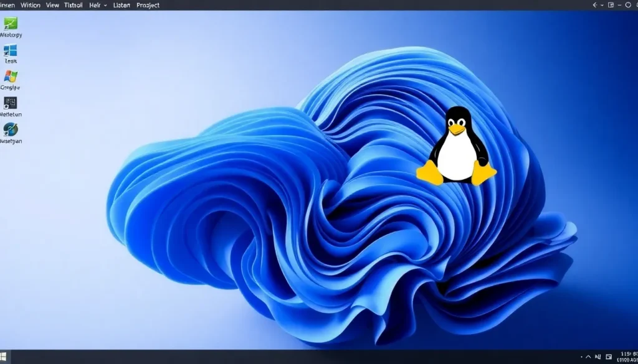Click the power icon in the top bar

[x=628, y=5]
